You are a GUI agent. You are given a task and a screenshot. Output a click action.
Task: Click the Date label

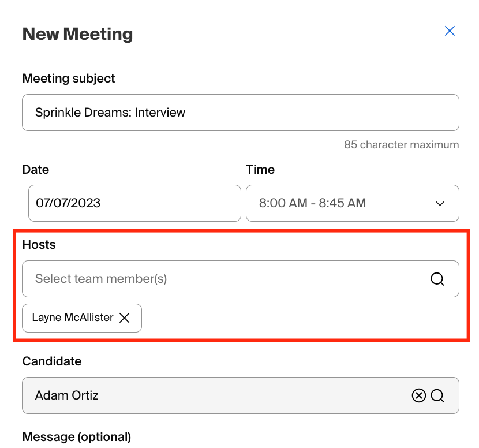(35, 170)
